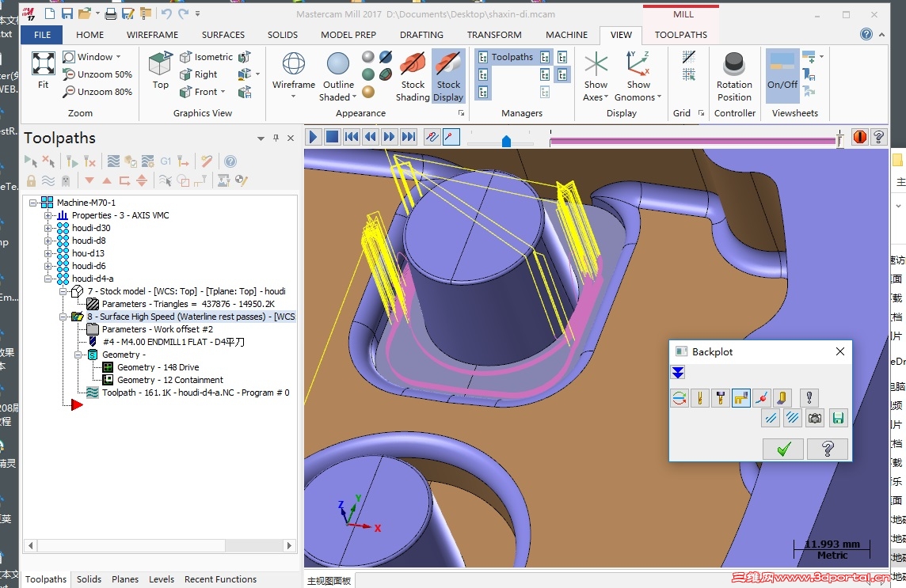
Task: Stop the backplot playback
Action: [333, 137]
